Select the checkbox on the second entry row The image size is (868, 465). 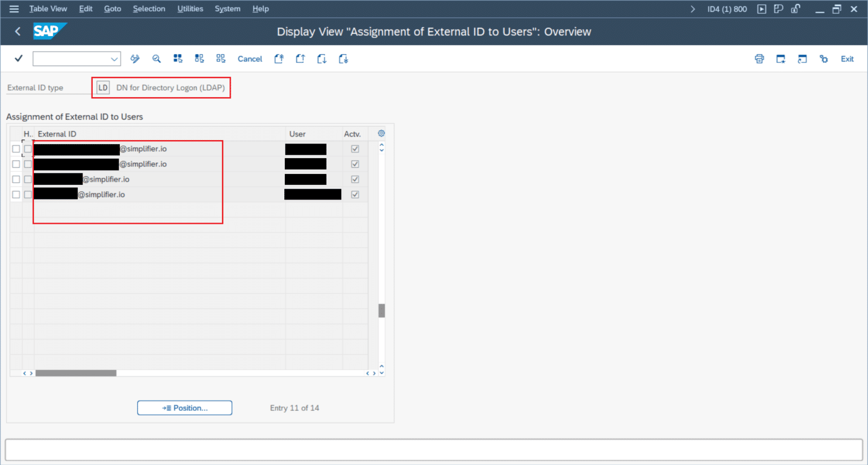click(x=16, y=164)
